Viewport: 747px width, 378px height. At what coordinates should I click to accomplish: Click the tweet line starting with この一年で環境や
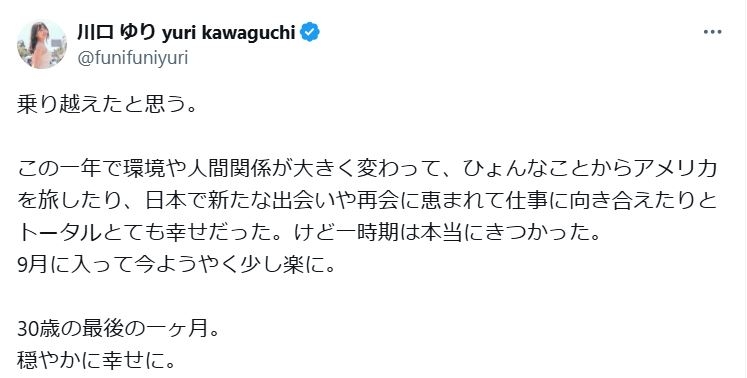coord(367,169)
